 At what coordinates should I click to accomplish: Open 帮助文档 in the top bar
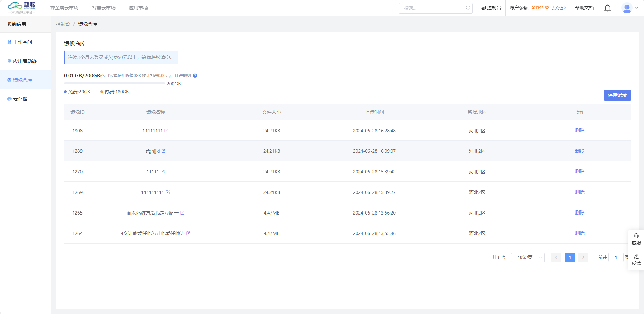(x=584, y=8)
